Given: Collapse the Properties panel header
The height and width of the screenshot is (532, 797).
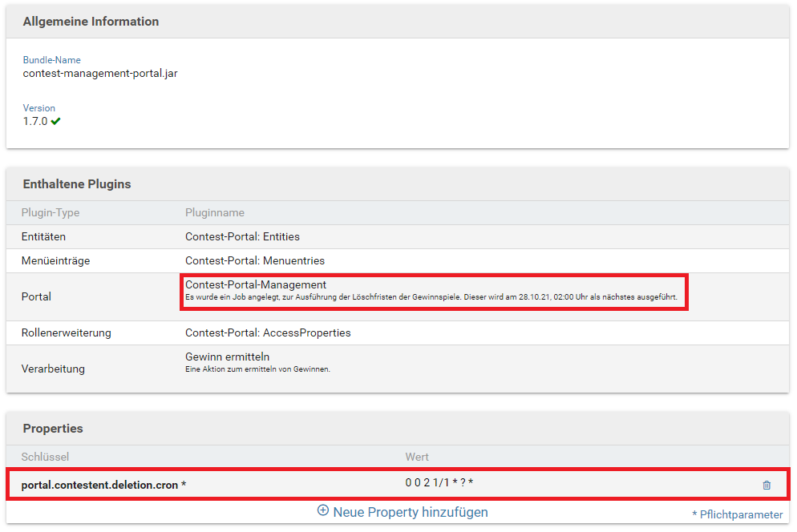Looking at the screenshot, I should 53,429.
